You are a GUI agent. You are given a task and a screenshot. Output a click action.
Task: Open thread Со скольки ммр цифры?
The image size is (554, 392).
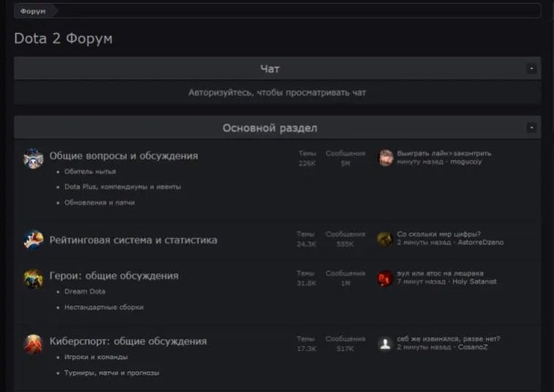[439, 234]
